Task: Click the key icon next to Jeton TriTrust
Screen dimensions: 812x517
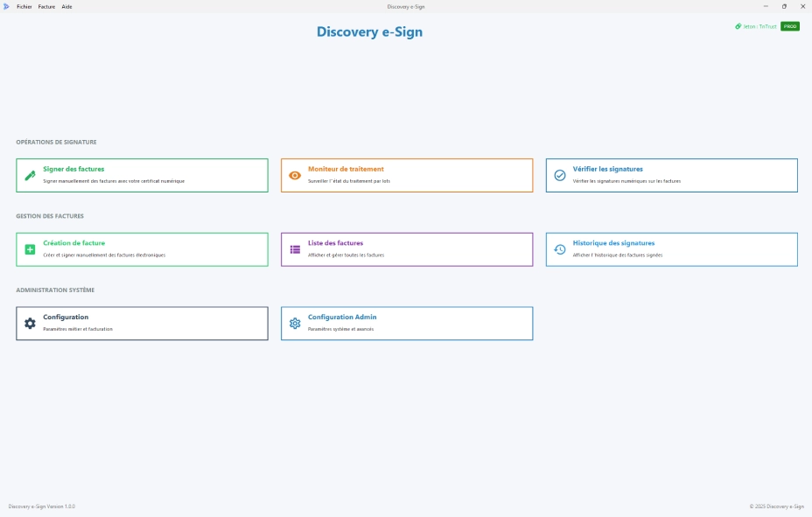Action: click(738, 25)
